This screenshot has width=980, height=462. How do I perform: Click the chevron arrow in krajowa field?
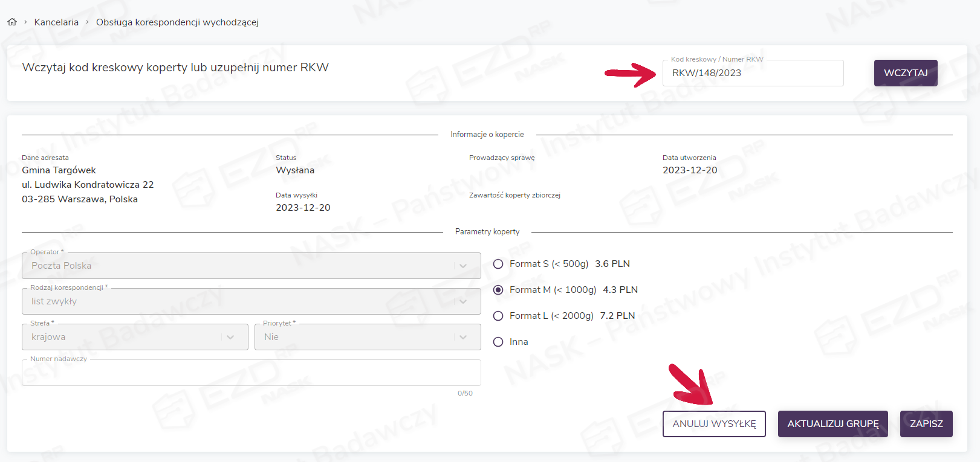click(x=230, y=337)
